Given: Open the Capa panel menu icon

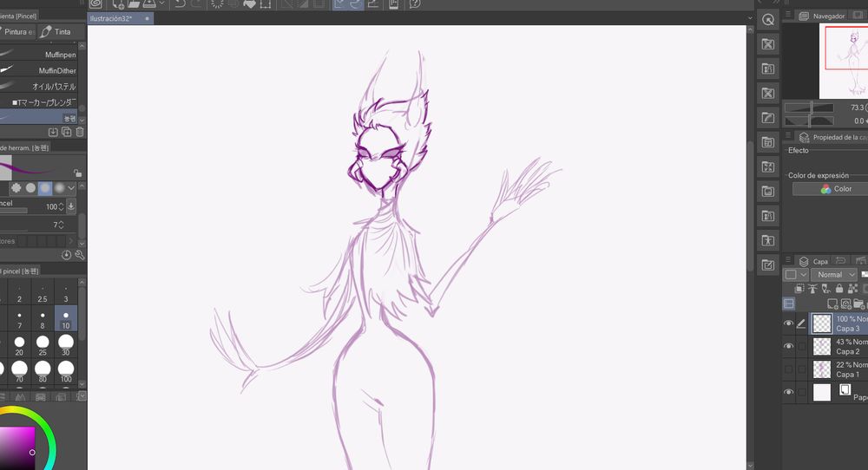Looking at the screenshot, I should pos(788,260).
